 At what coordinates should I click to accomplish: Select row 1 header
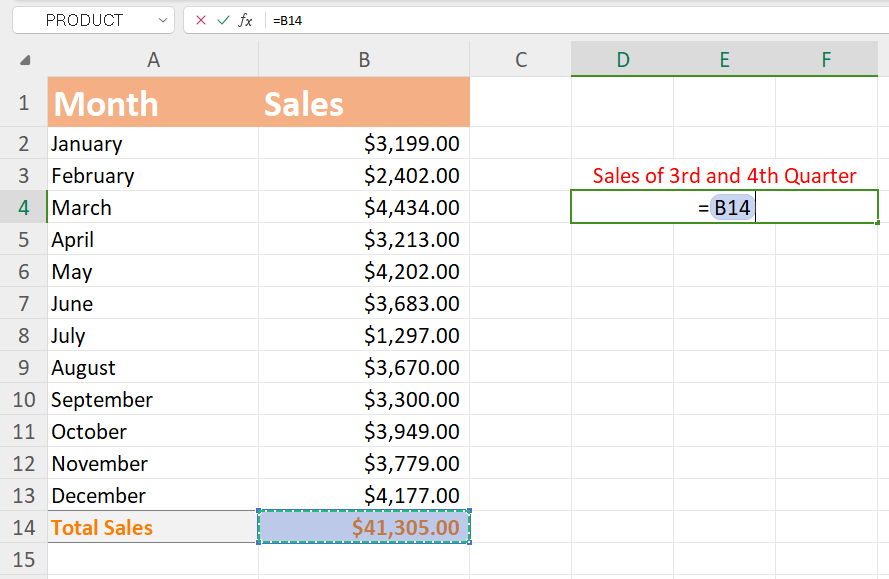(22, 103)
